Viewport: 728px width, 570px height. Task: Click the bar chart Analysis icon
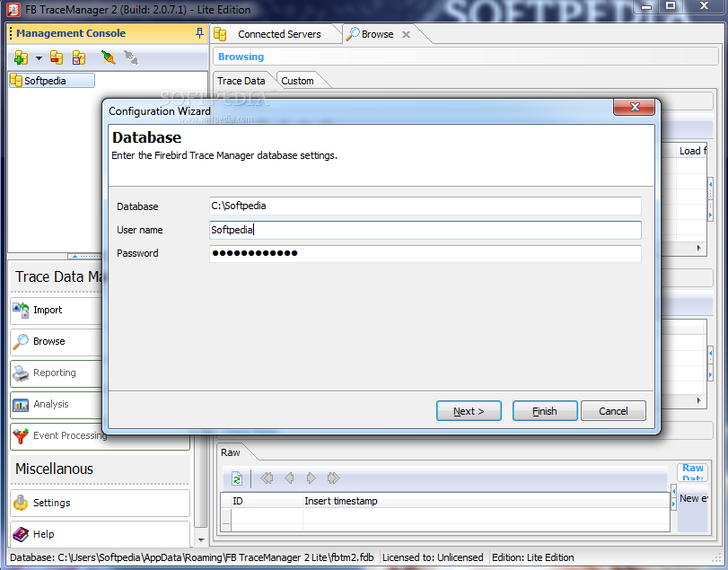click(21, 405)
